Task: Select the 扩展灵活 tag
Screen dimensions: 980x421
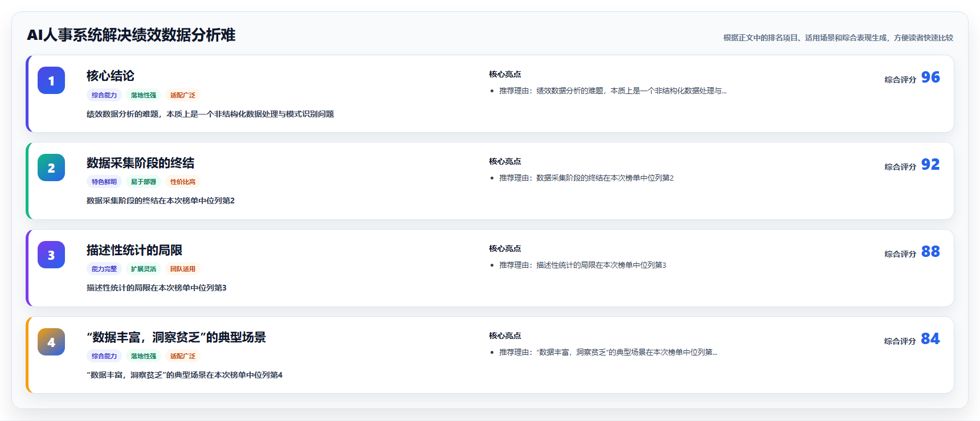Action: tap(144, 269)
